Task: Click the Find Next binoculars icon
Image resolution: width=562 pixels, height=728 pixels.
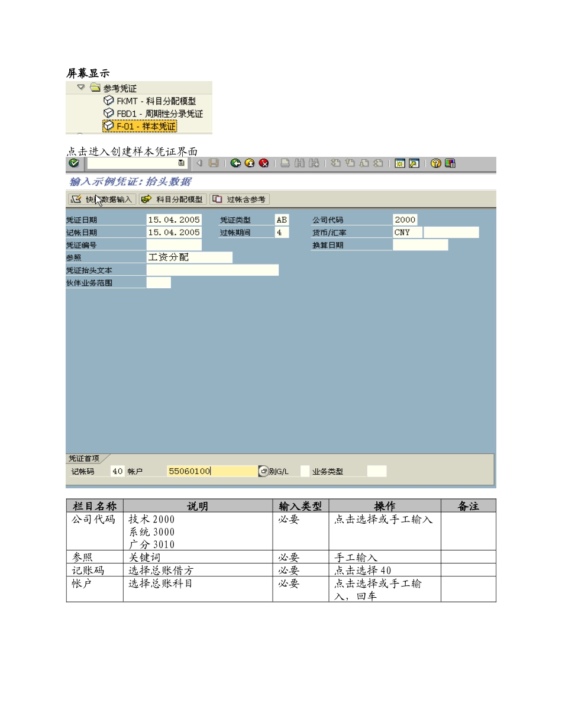Action: (x=314, y=163)
